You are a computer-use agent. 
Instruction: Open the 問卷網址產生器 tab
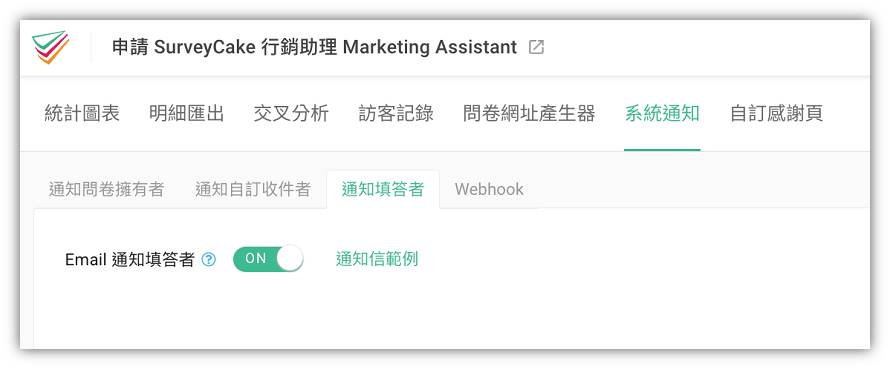coord(529,114)
